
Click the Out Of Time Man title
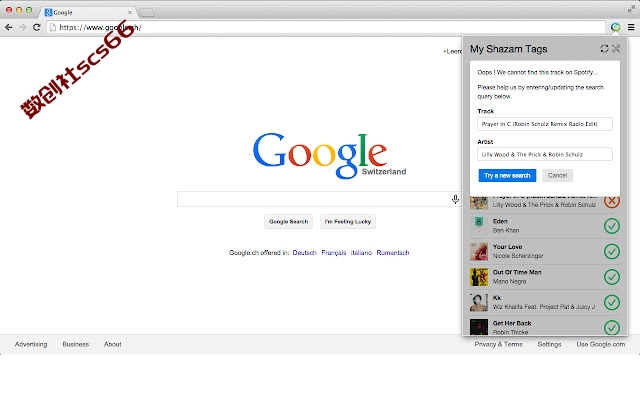pyautogui.click(x=517, y=272)
